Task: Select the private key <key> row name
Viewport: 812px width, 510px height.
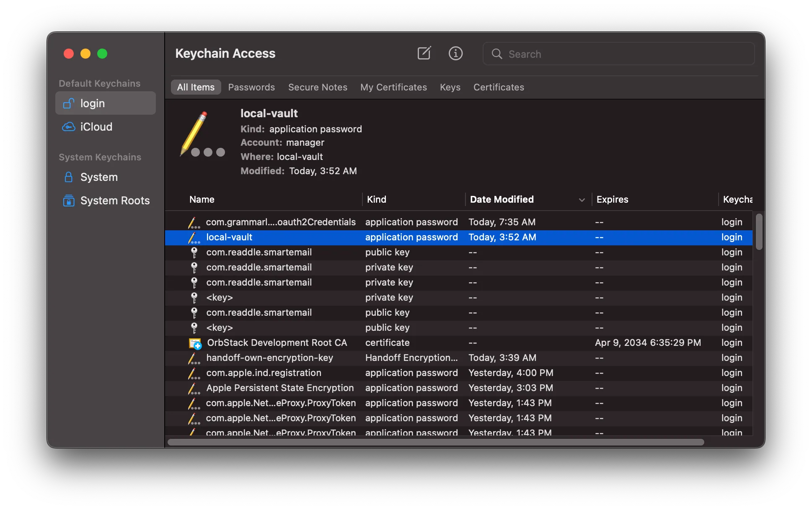Action: coord(220,297)
